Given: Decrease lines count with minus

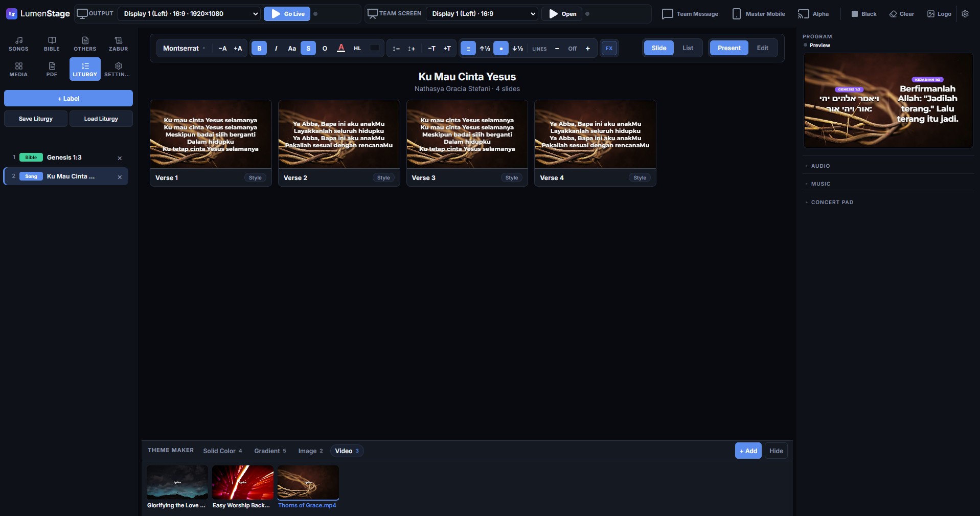Looking at the screenshot, I should coord(557,49).
